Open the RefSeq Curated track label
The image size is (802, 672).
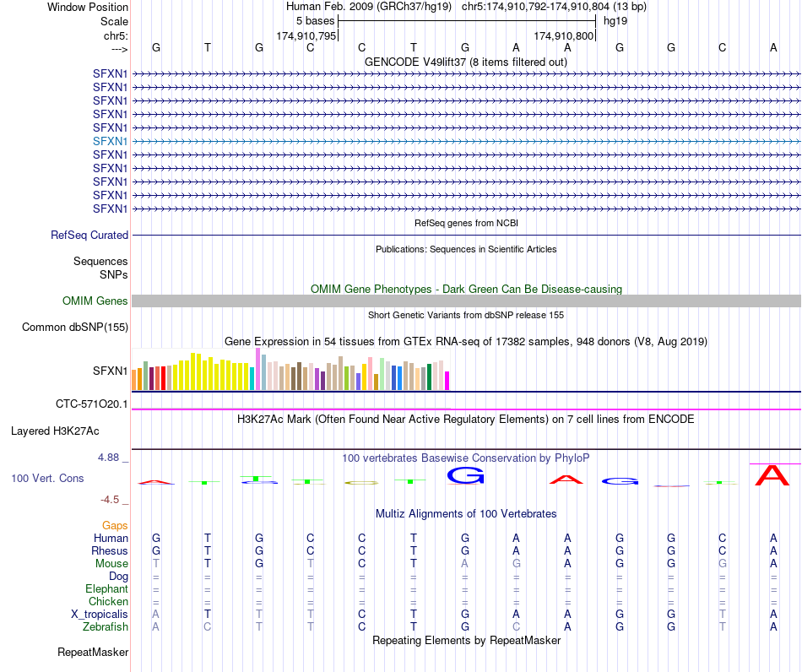coord(89,236)
